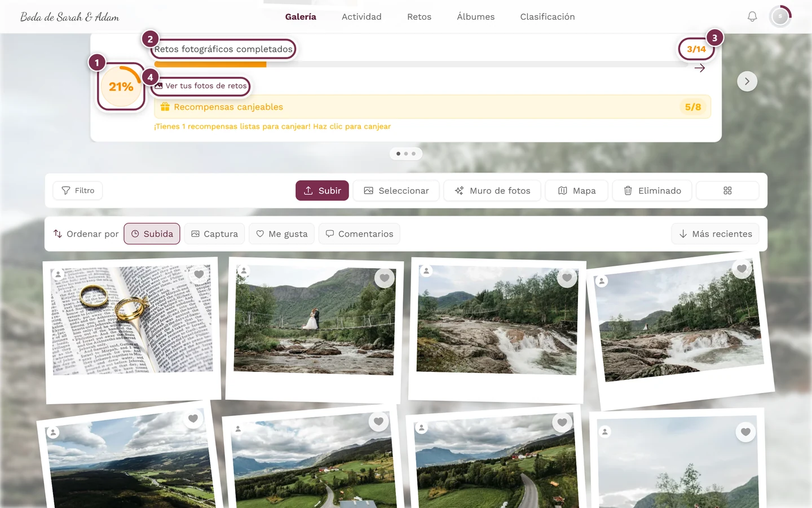This screenshot has height=508, width=812.
Task: Sort by Subida
Action: (152, 234)
